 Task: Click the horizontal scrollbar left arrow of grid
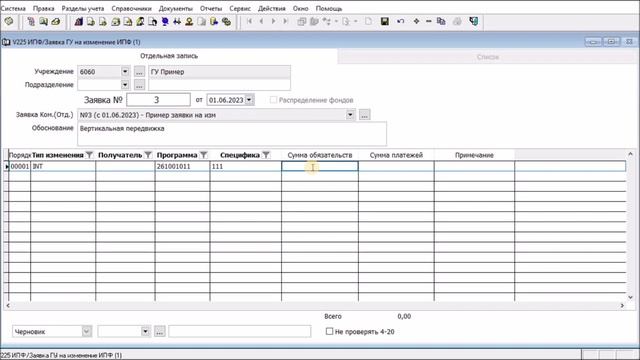click(x=8, y=305)
